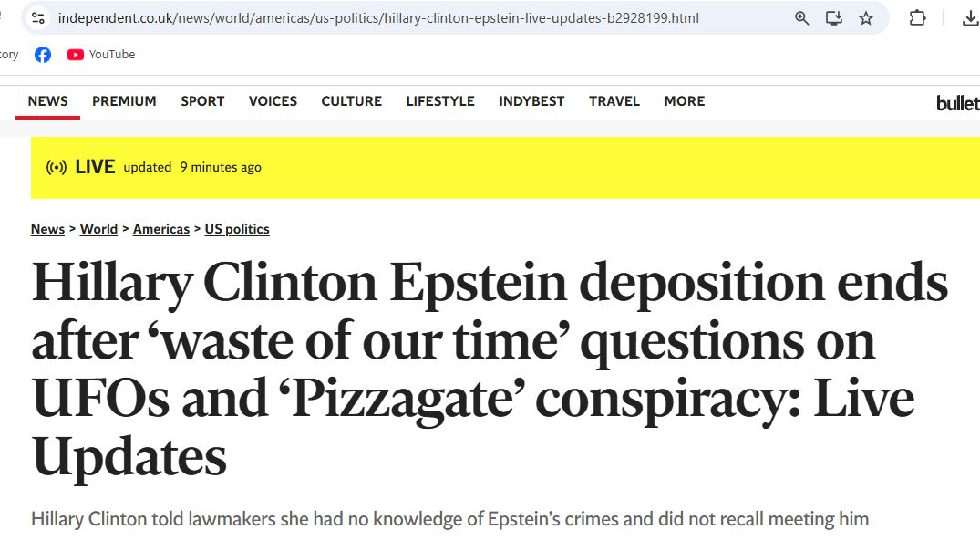Viewport: 980px width, 541px height.
Task: Click the zoom magnifier icon in address bar
Action: tap(802, 17)
